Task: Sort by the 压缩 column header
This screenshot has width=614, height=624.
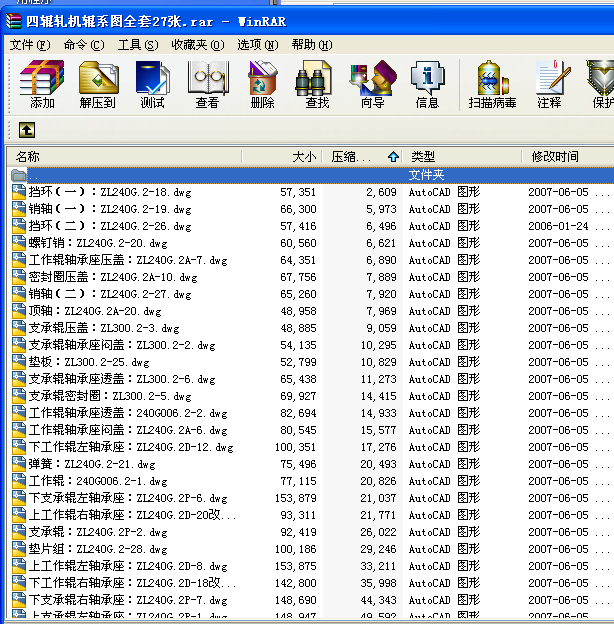Action: coord(362,157)
